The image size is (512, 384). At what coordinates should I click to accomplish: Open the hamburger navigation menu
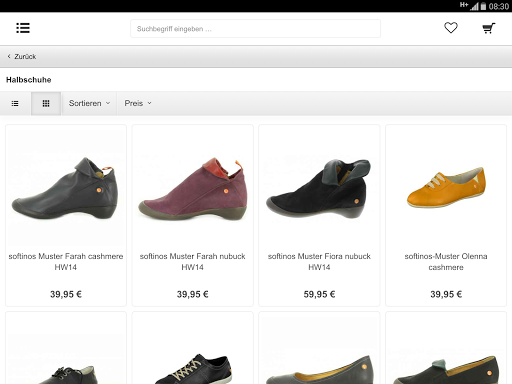coord(23,28)
